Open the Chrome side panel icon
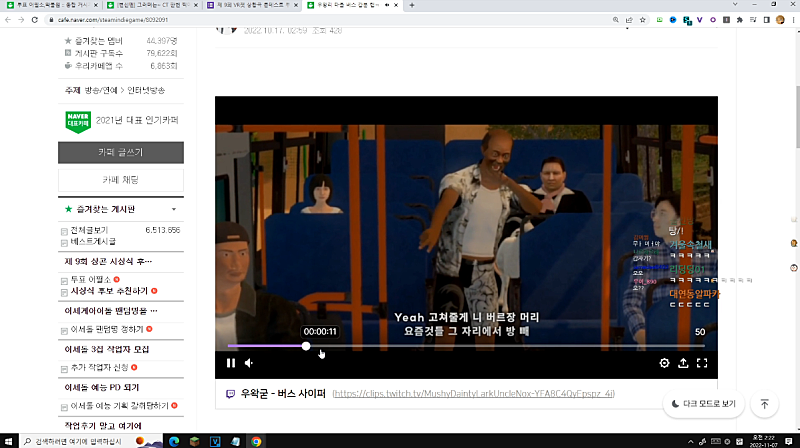The image size is (800, 448). (x=766, y=20)
